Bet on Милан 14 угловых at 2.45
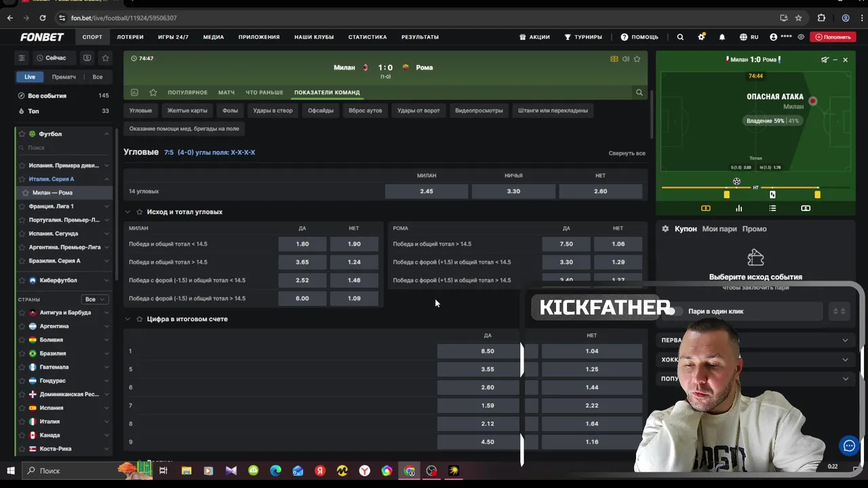868x488 pixels. point(426,191)
